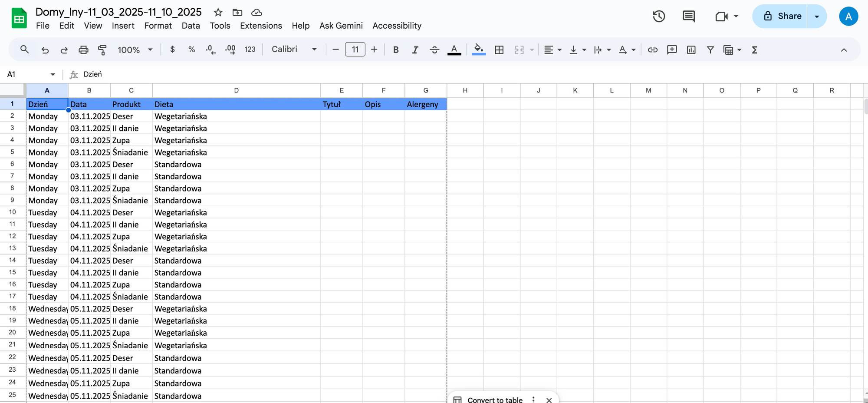
Task: Open the Name Box dropdown arrow
Action: pyautogui.click(x=53, y=74)
